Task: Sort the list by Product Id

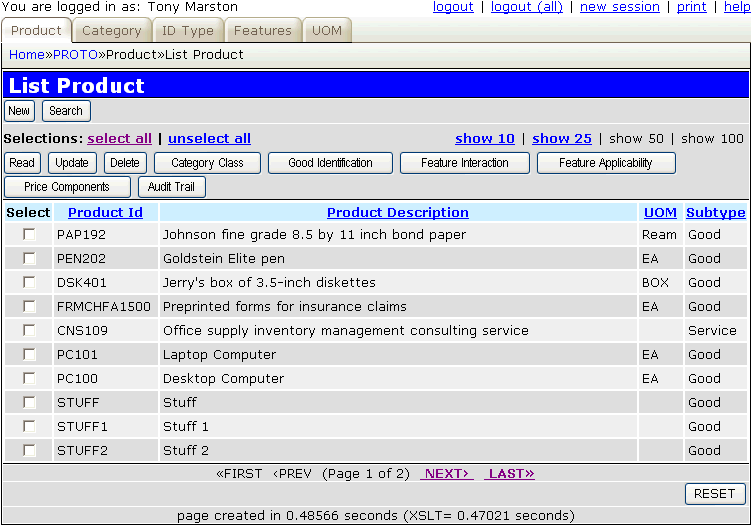Action: (105, 212)
